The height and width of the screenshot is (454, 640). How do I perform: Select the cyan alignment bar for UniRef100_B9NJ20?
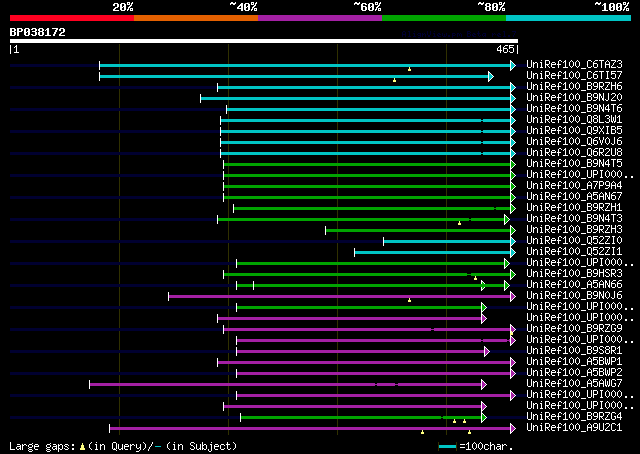click(356, 98)
